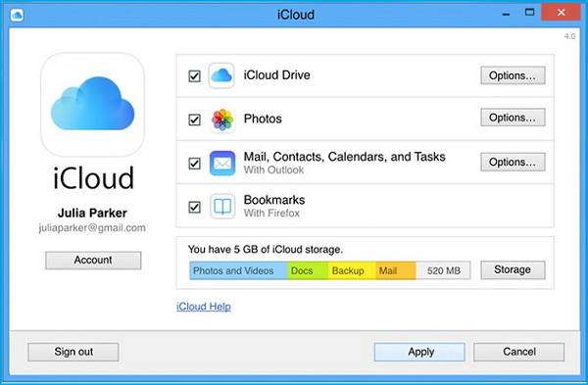Click the With Outlook subtitle
This screenshot has height=385, width=588.
[273, 169]
